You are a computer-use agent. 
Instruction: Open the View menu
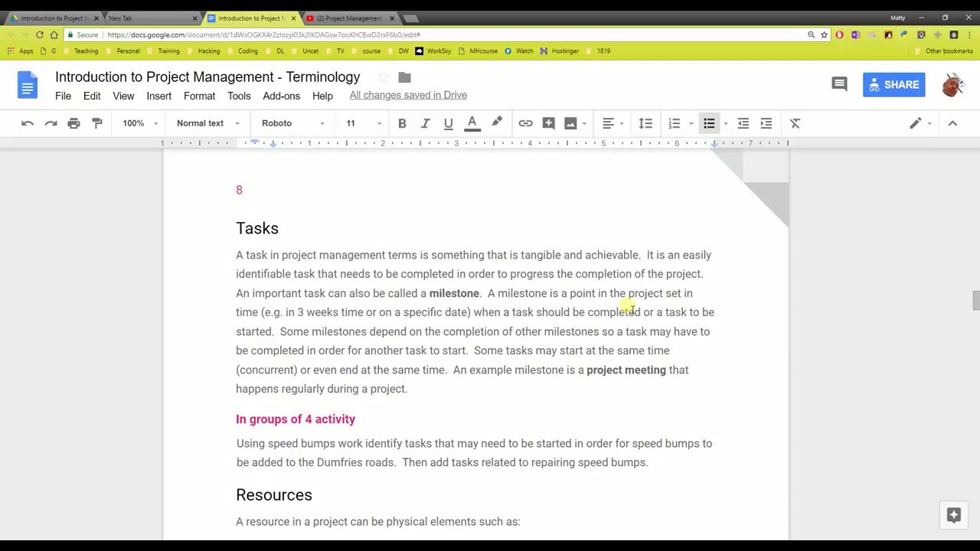click(123, 96)
